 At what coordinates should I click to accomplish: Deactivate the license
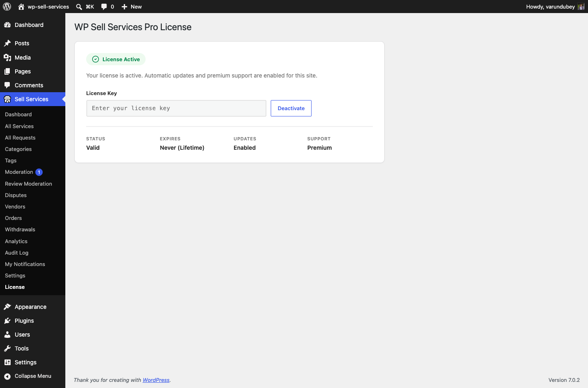(291, 109)
